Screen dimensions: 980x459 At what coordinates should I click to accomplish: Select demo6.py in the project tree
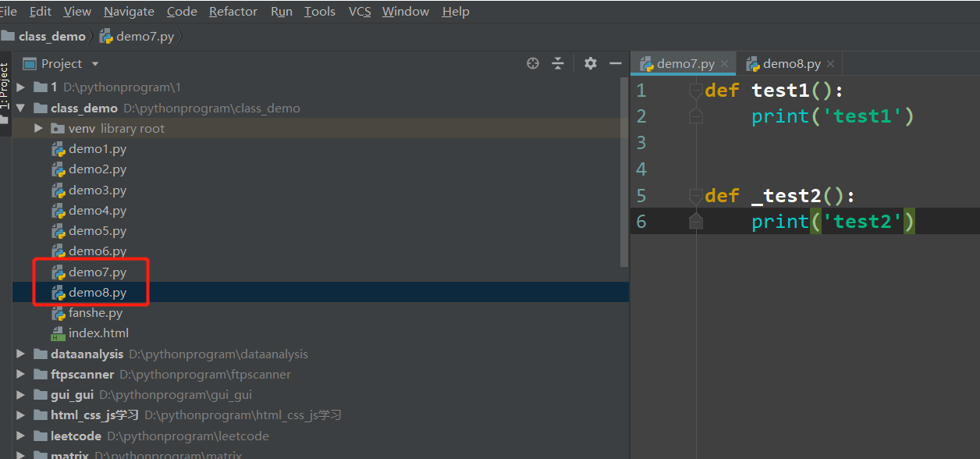(x=98, y=251)
